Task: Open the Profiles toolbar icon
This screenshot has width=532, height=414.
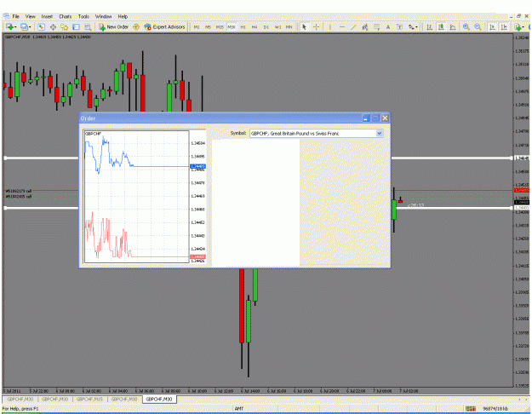Action: [24, 26]
